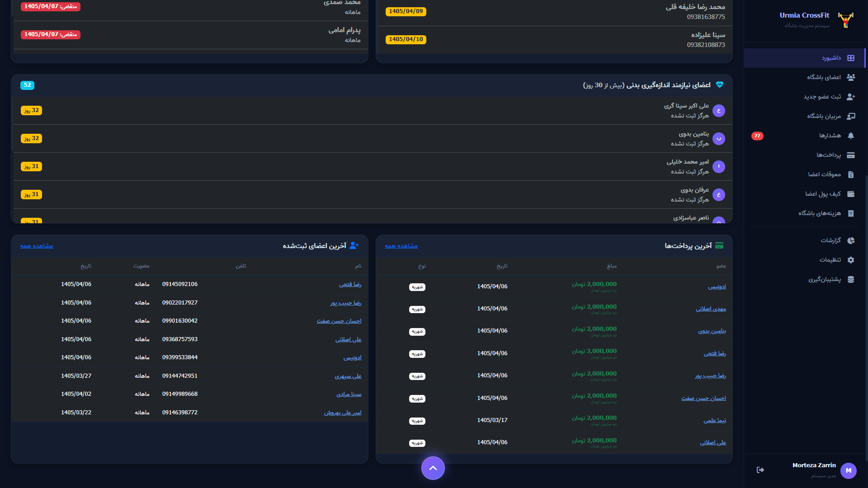Click the database icon for پشتیبان‌گیری

click(851, 279)
